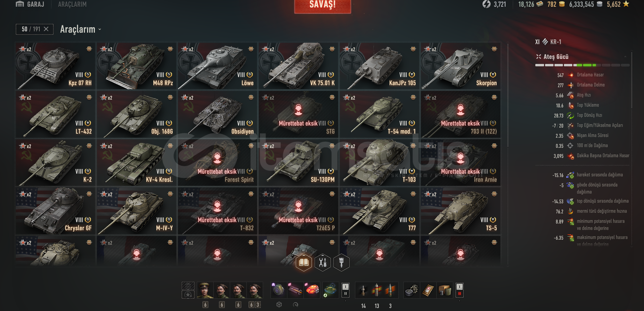Open the wrench and screwdriver equipment icon
Viewport: 644px width, 311px height.
[x=323, y=262]
